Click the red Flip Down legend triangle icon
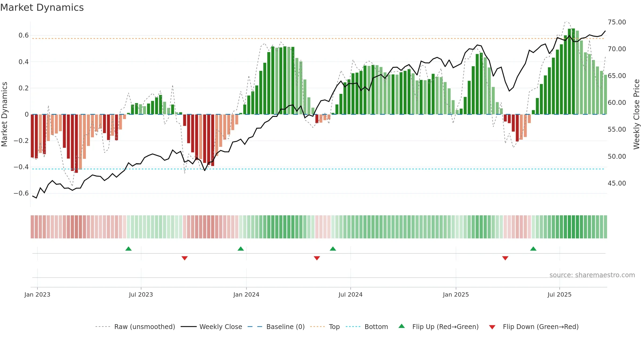The image size is (644, 362). [x=492, y=327]
